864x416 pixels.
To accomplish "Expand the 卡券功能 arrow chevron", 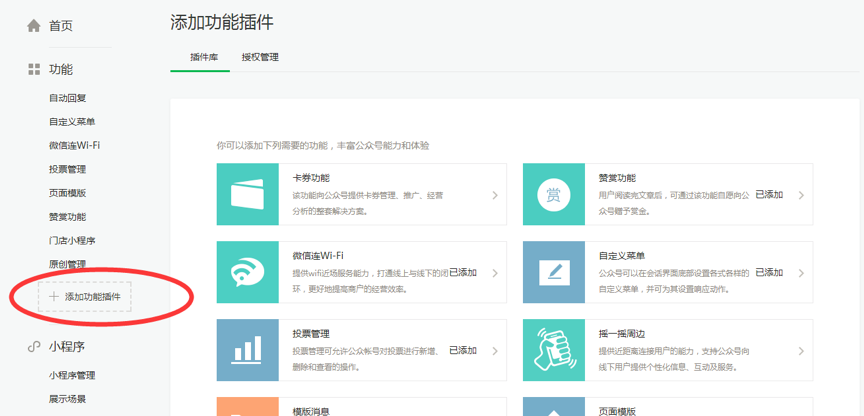I will tap(494, 196).
